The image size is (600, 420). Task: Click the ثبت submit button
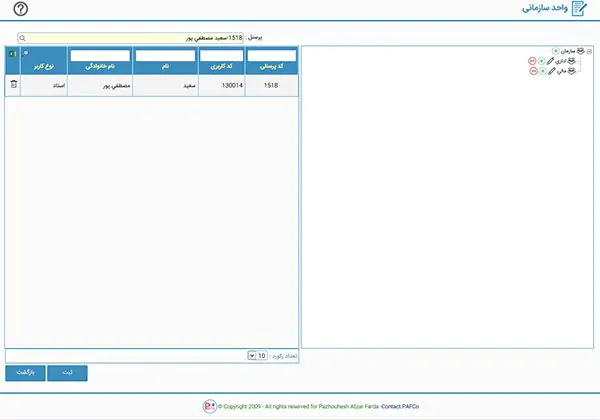(67, 373)
